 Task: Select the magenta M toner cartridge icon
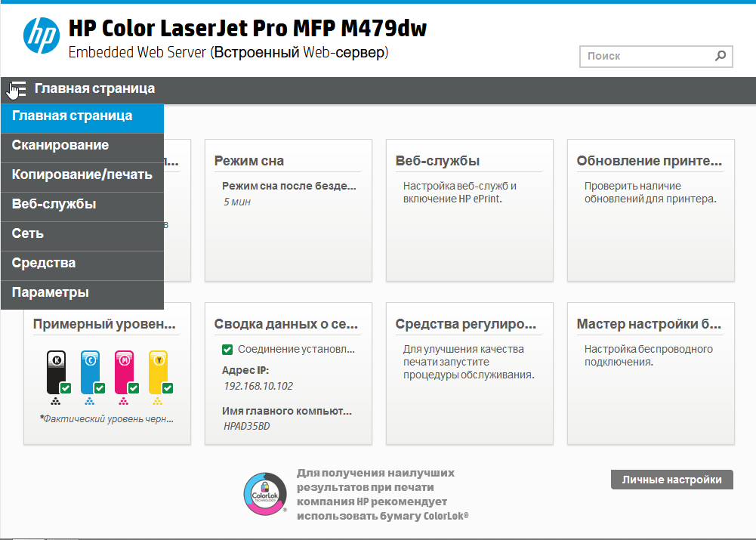(125, 372)
